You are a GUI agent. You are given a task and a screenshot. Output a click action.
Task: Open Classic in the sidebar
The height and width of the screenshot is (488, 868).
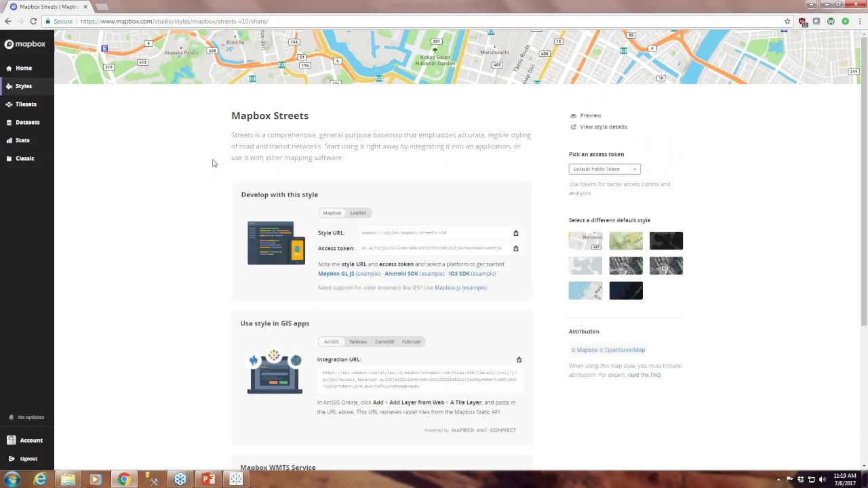[24, 159]
